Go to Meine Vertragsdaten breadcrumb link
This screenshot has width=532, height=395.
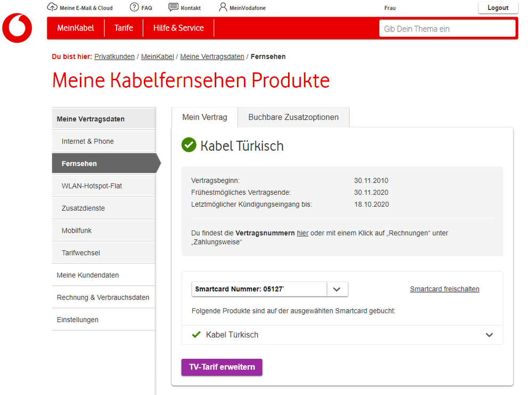[x=212, y=56]
